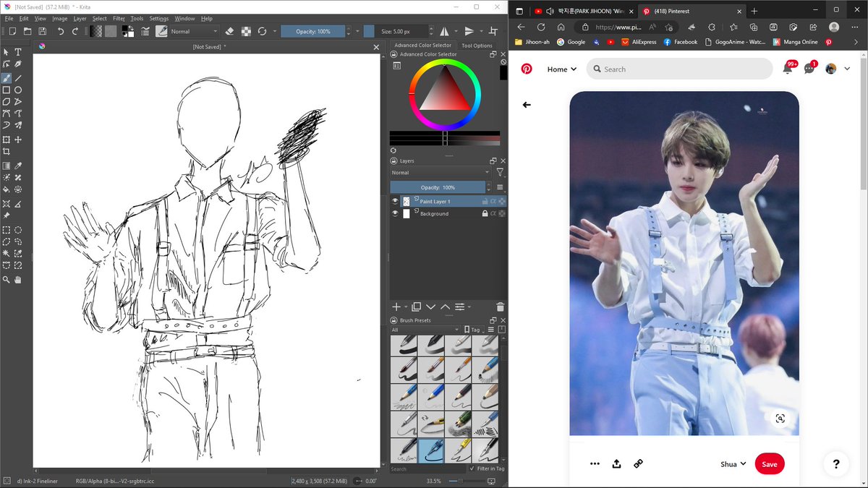868x488 pixels.
Task: Save the pin with red Save button
Action: coord(769,464)
